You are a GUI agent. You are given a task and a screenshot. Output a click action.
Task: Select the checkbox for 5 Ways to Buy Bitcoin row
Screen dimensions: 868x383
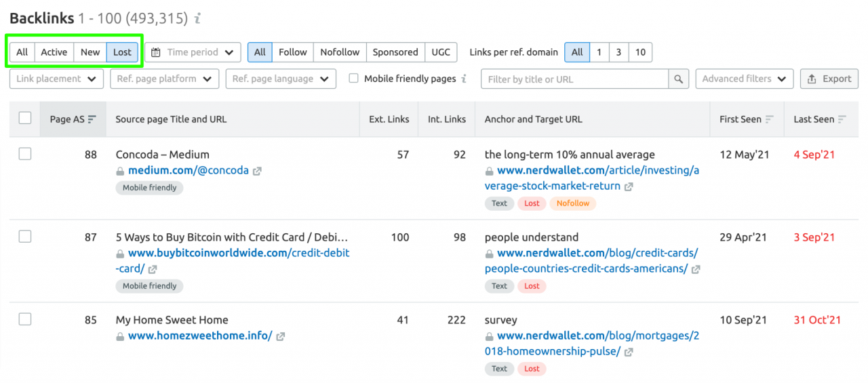(25, 237)
